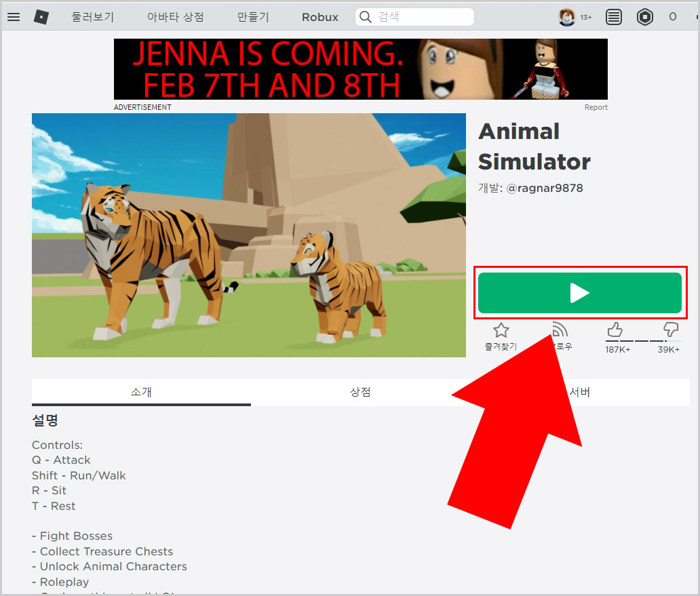Switch to the 상점 tab
The height and width of the screenshot is (596, 700).
[x=360, y=392]
